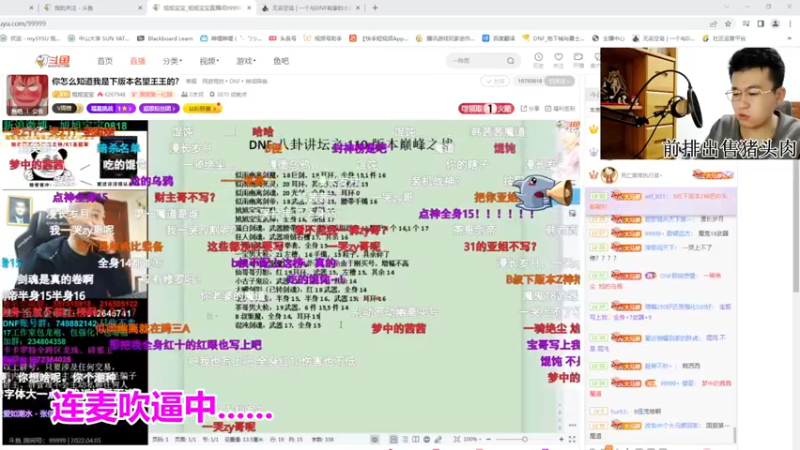This screenshot has height=450, width=800.
Task: Click the red fire claim button
Action: click(x=486, y=109)
